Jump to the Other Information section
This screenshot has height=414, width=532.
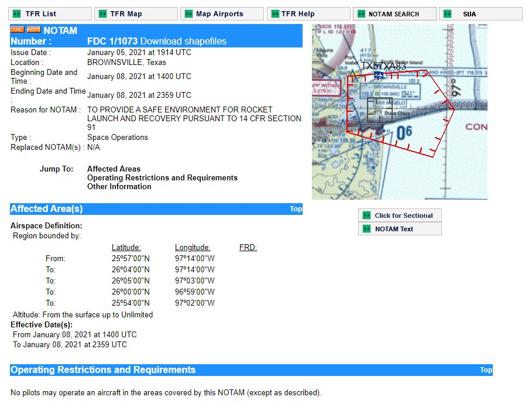coord(119,187)
